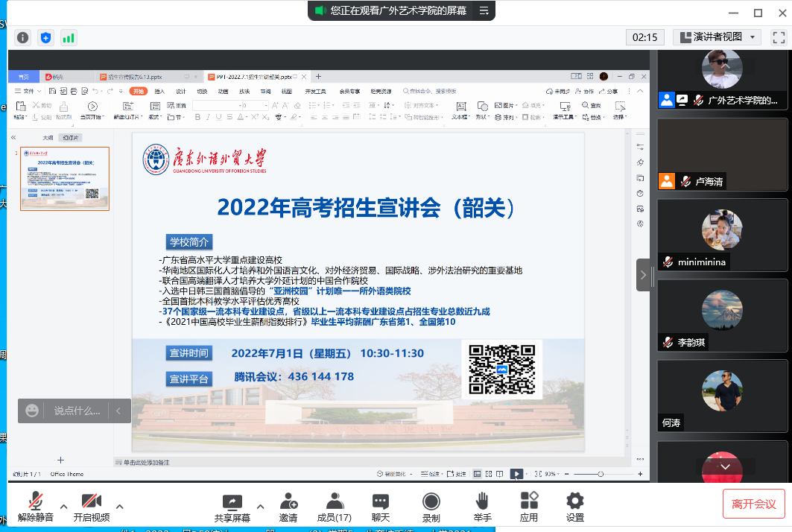Open the 应用 apps panel
Screen dimensions: 792x532
(x=529, y=507)
